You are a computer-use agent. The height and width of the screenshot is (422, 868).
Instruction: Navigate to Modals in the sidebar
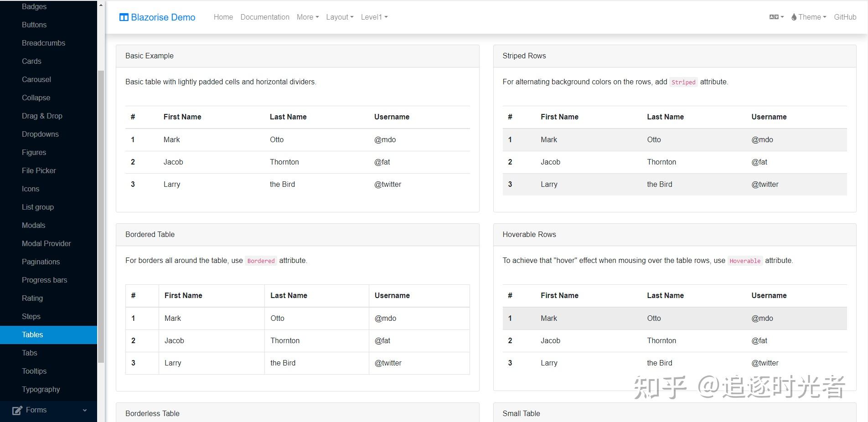coord(33,225)
